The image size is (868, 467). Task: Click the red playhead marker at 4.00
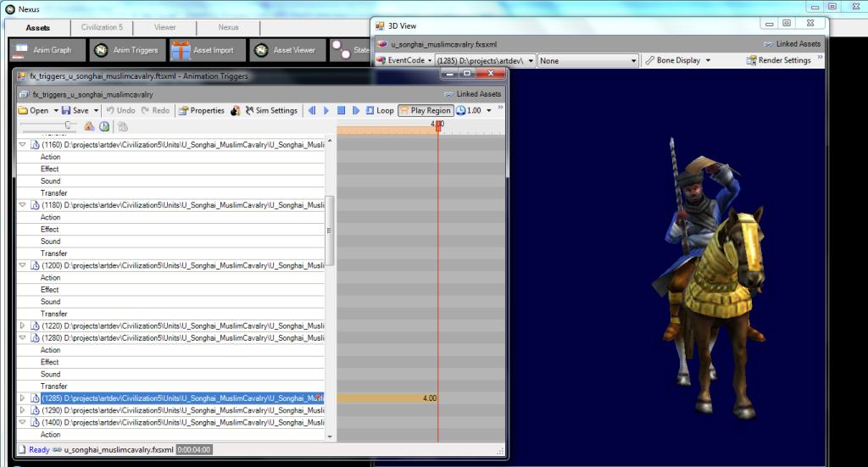pyautogui.click(x=438, y=125)
